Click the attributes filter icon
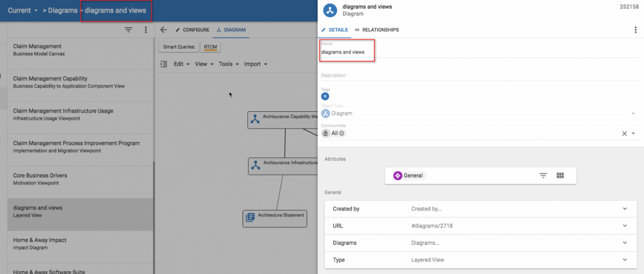Screen dimensions: 644x274 coord(543,176)
